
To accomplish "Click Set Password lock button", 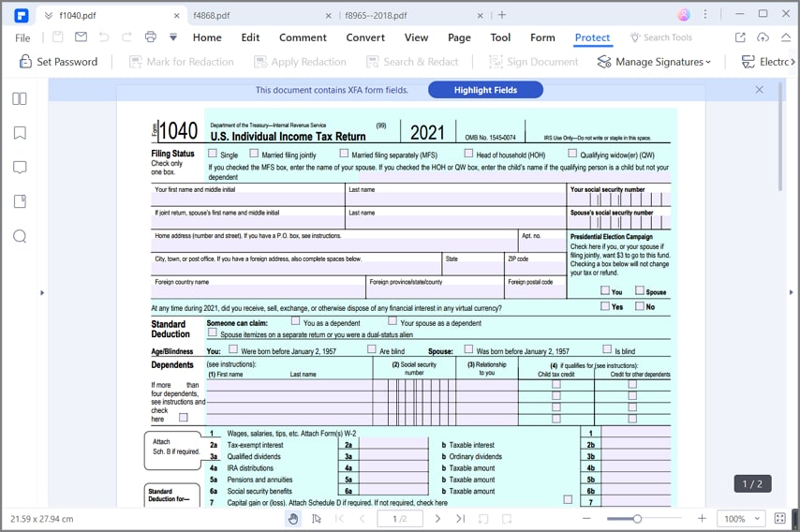I will (x=58, y=62).
